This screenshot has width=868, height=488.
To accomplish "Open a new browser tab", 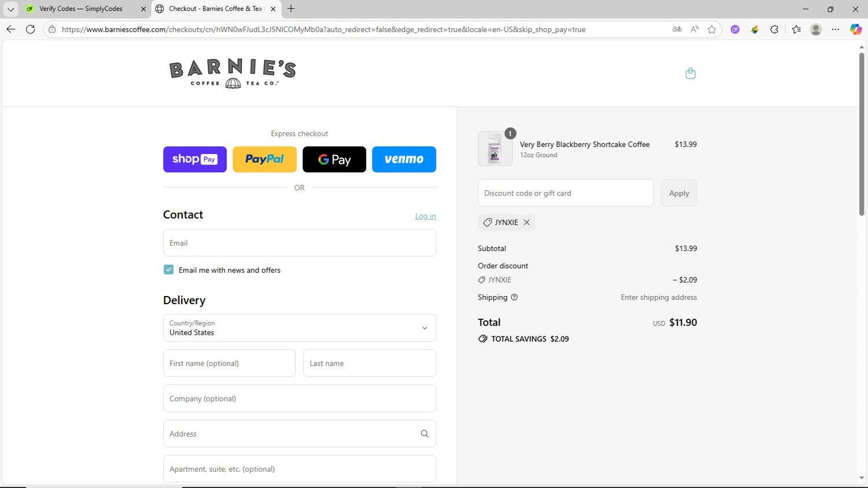I will tap(291, 9).
